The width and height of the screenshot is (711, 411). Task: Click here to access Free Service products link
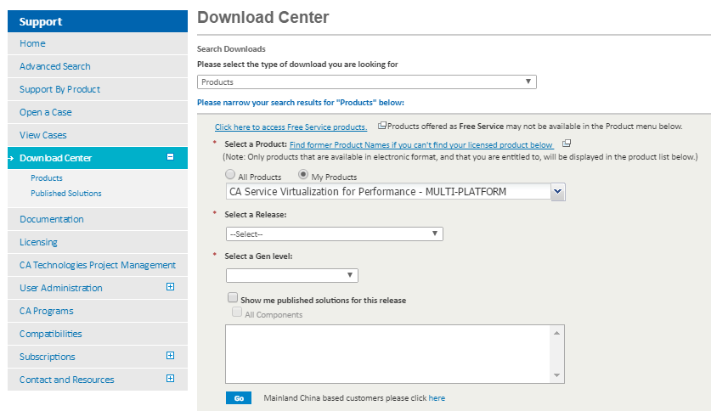[x=291, y=127]
